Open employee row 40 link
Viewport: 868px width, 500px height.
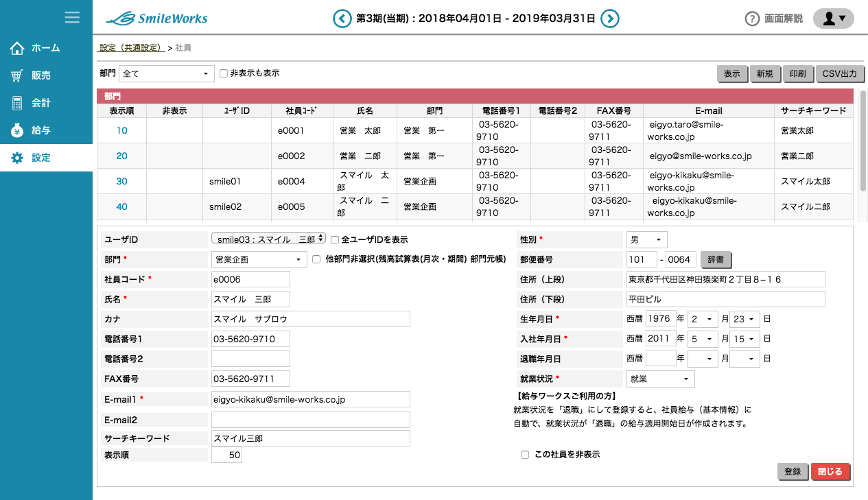coord(121,206)
